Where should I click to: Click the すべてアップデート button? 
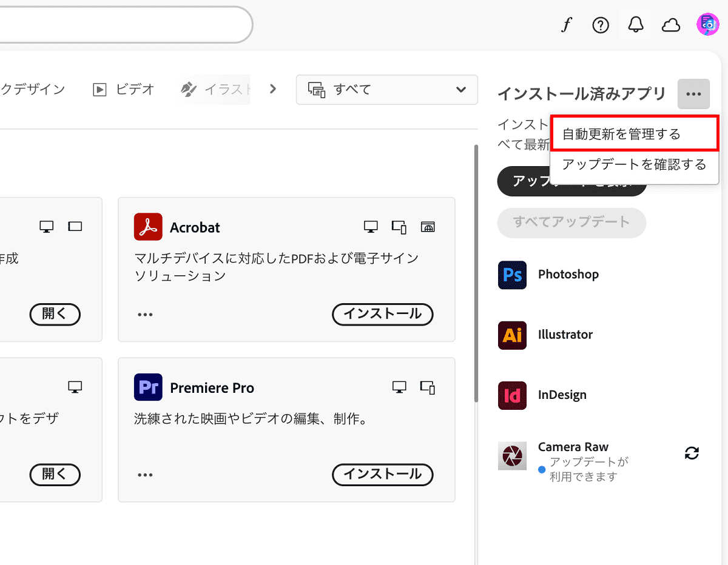pyautogui.click(x=571, y=222)
